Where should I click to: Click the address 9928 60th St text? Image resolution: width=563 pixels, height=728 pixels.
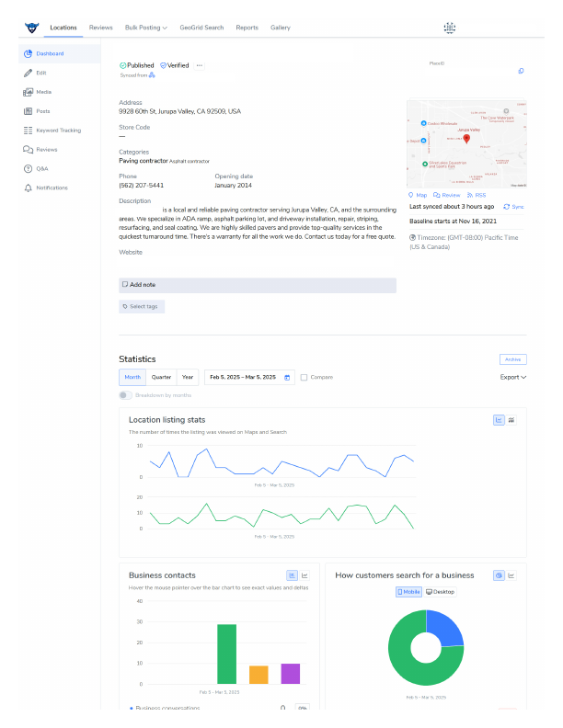(179, 111)
